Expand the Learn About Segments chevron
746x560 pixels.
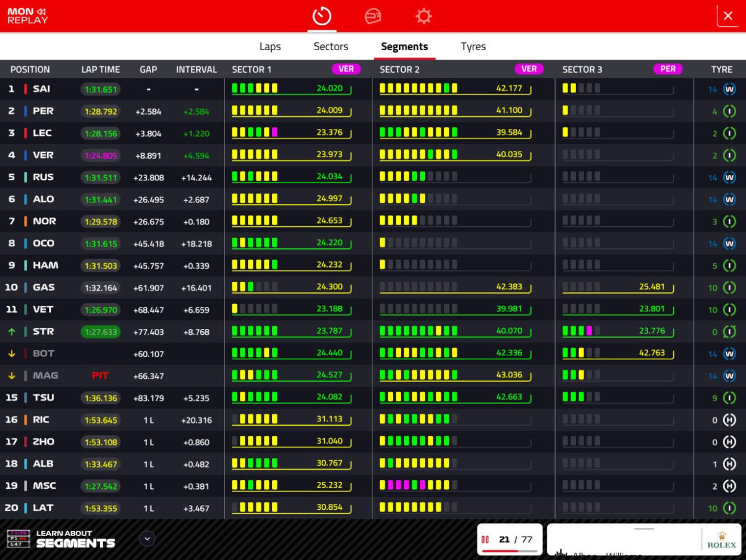click(x=147, y=539)
